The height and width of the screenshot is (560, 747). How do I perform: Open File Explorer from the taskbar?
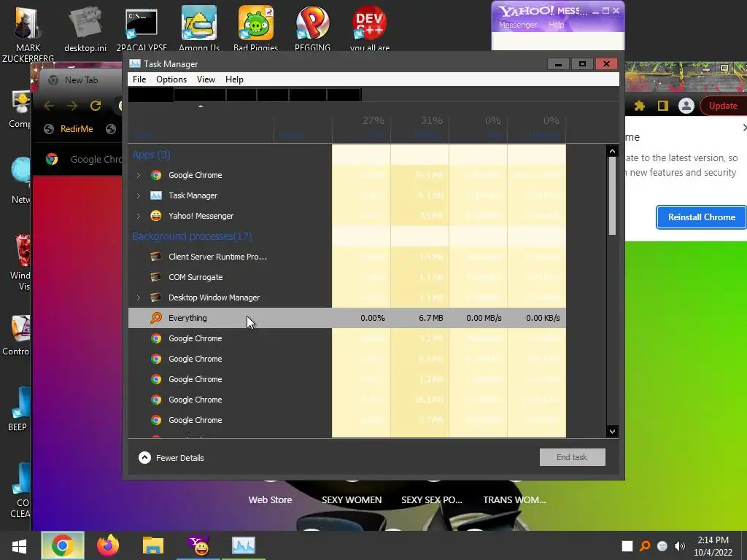(x=153, y=545)
